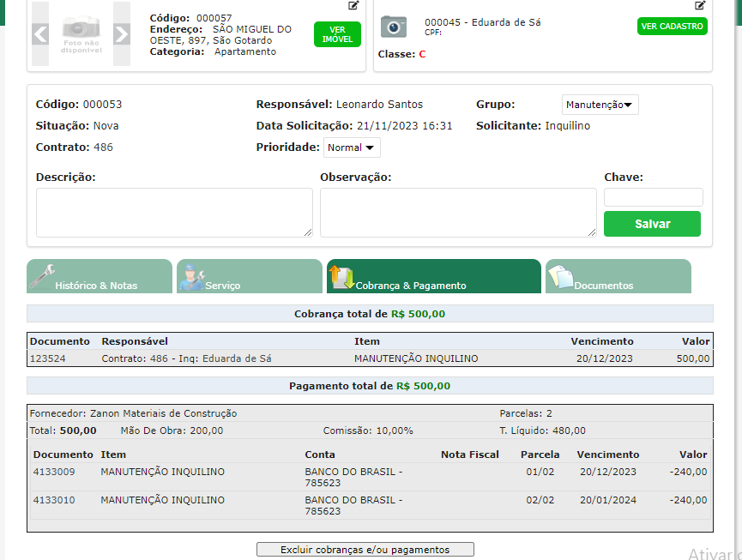
Task: Open the Prioridade Normal dropdown
Action: [352, 148]
